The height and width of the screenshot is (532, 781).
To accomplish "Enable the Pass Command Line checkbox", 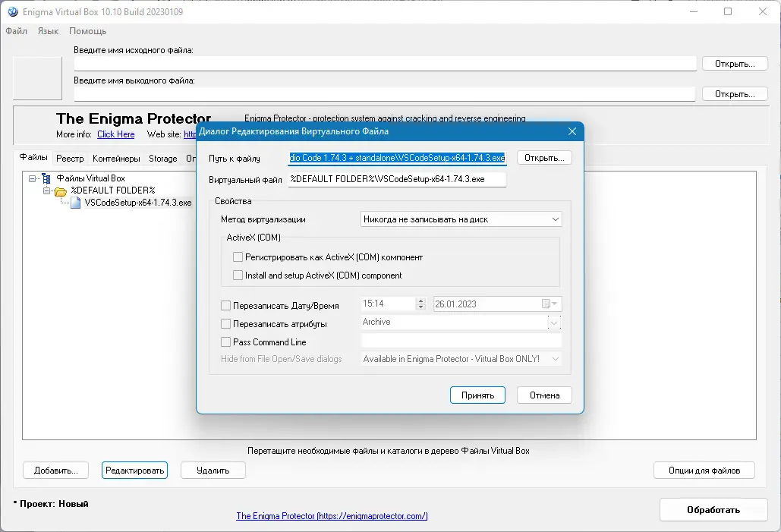I will coord(225,342).
